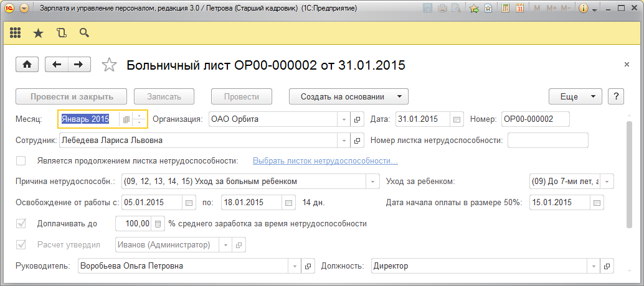Open Директор position card button

[x=607, y=266]
